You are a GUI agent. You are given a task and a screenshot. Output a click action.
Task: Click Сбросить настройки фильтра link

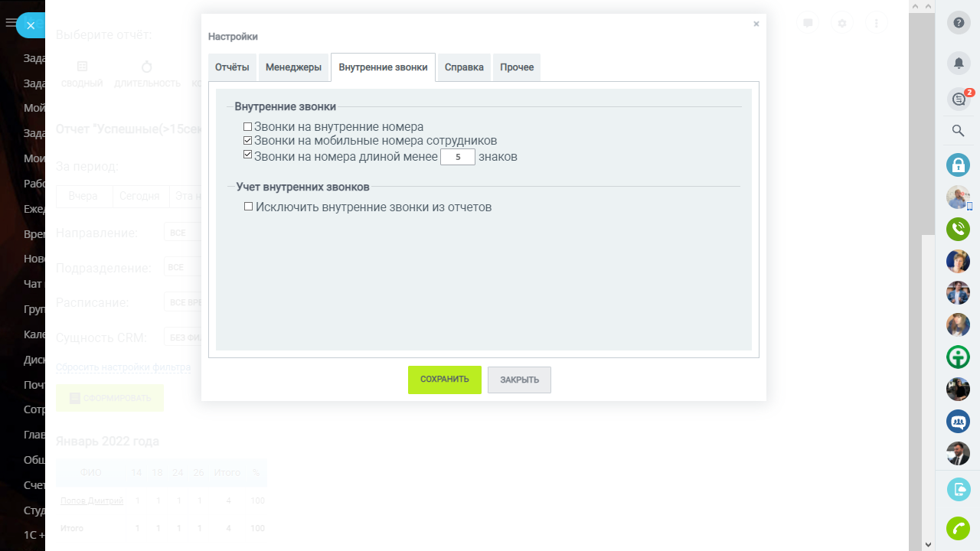(123, 367)
